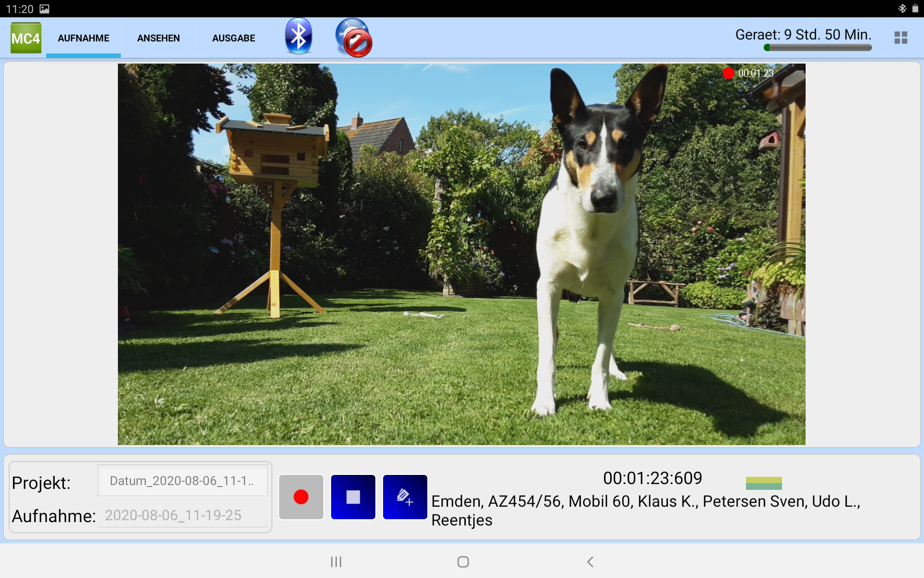
Task: Click the 00:01:23:609 timecode
Action: pos(653,478)
